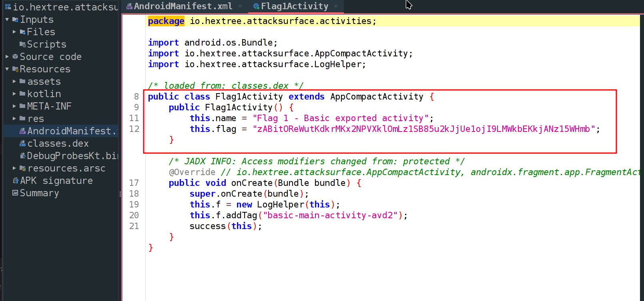Click the Source code package icon

pos(15,57)
